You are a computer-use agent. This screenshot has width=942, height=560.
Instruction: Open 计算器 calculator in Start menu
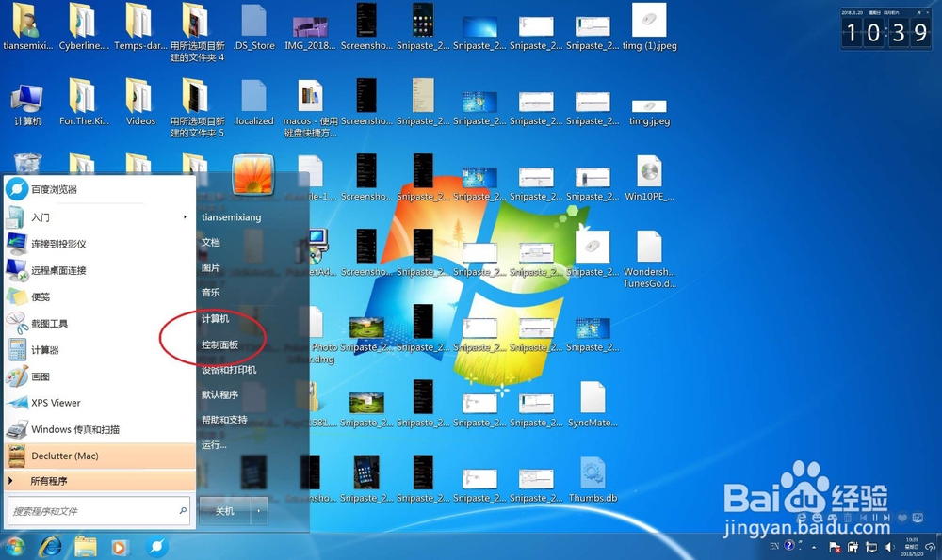coord(99,350)
